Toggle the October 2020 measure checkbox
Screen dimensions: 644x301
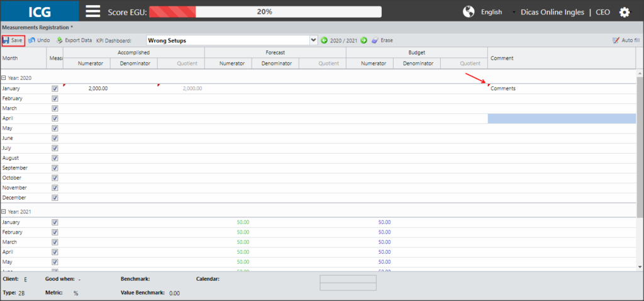[x=55, y=178]
